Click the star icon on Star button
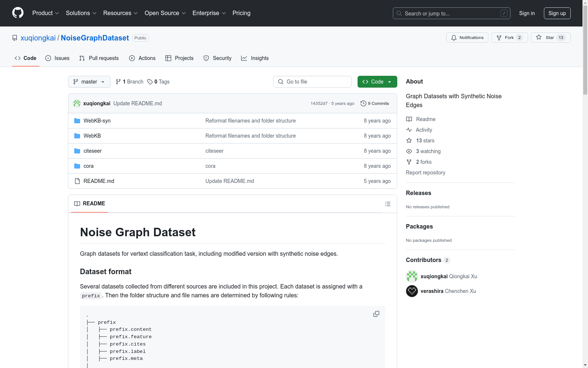The height and width of the screenshot is (368, 588). coord(539,37)
